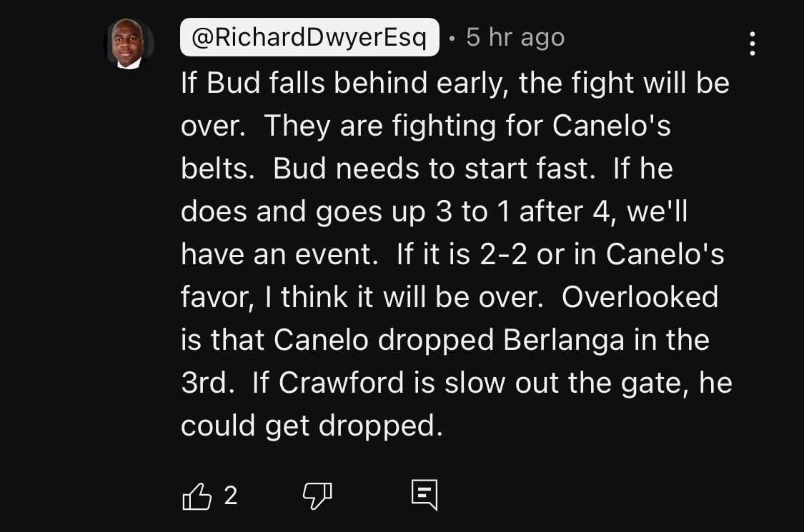This screenshot has width=804, height=532.
Task: Like the comment with thumbs-up icon
Action: pyautogui.click(x=197, y=496)
